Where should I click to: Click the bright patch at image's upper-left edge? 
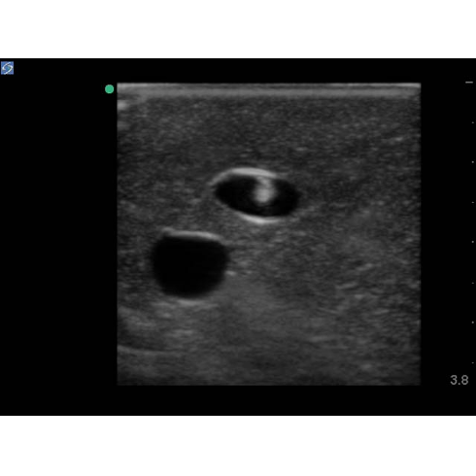[122, 105]
